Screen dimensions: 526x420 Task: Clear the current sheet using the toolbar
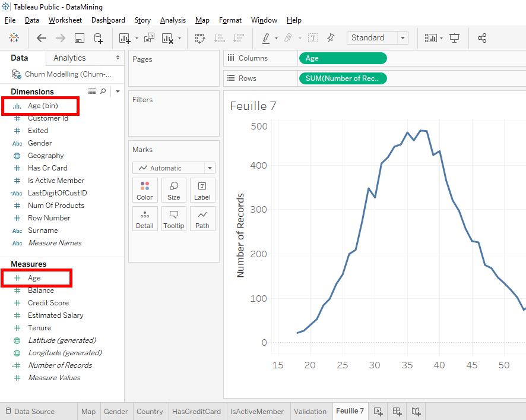click(x=167, y=37)
